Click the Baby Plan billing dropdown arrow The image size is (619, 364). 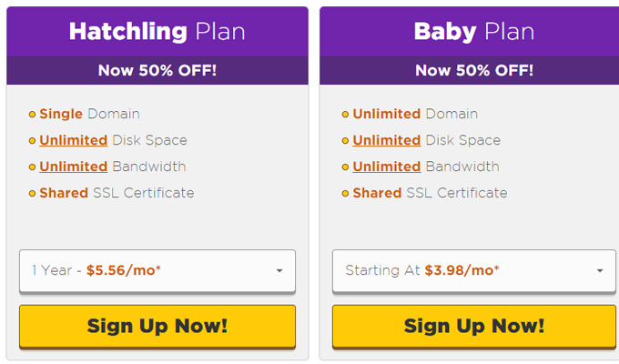click(600, 271)
